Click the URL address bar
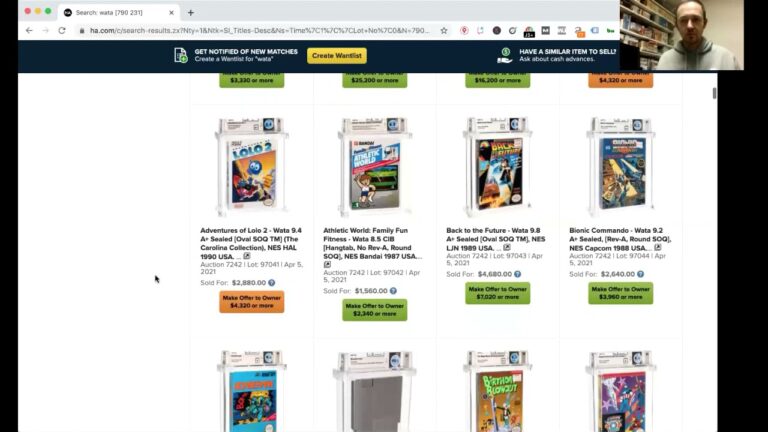 [x=260, y=30]
